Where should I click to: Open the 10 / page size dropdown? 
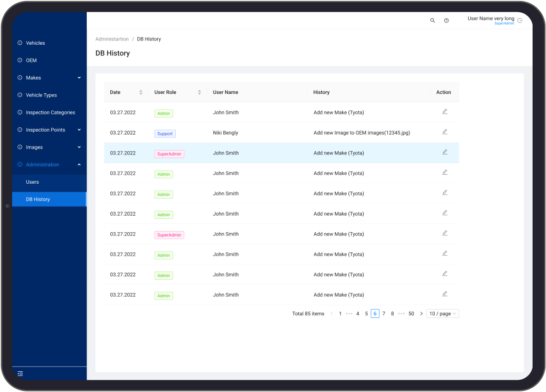coord(443,314)
